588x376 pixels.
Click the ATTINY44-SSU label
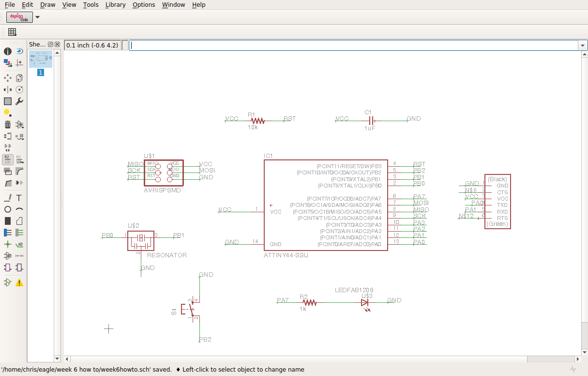pyautogui.click(x=286, y=255)
